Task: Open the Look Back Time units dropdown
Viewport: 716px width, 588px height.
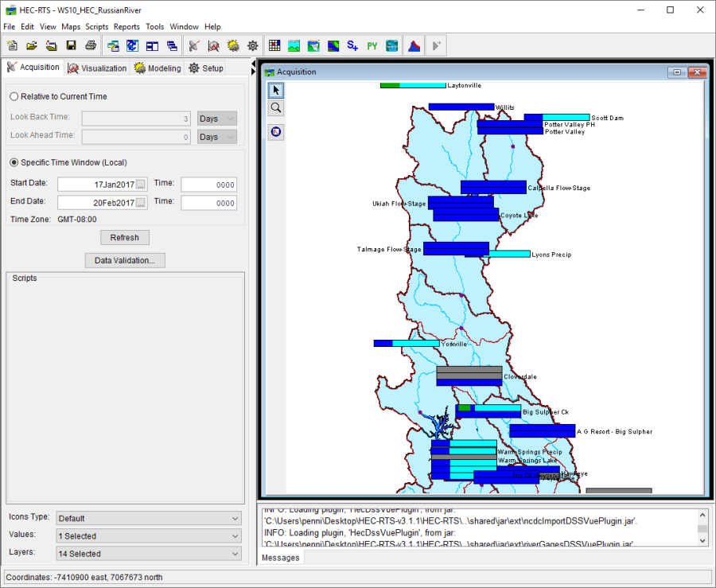Action: 217,119
